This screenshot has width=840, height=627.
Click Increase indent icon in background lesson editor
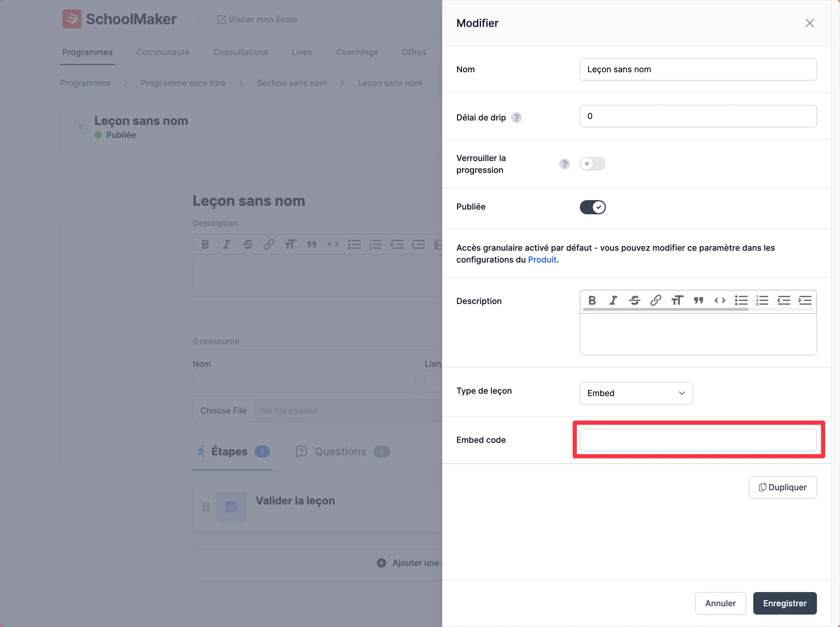tap(418, 244)
